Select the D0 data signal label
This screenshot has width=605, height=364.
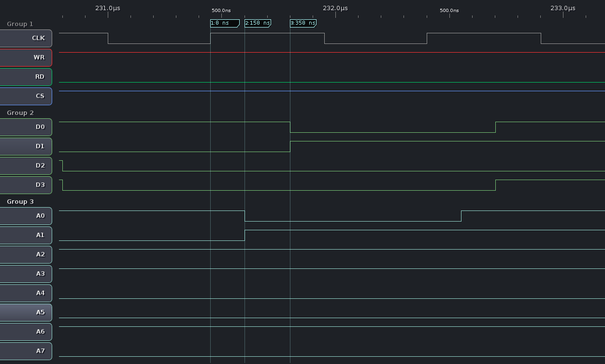click(26, 127)
